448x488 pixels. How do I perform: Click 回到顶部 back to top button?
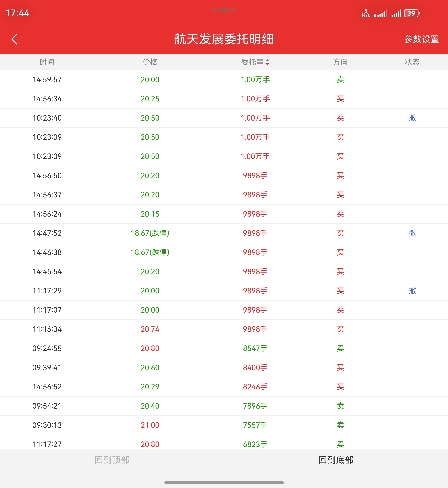(112, 460)
